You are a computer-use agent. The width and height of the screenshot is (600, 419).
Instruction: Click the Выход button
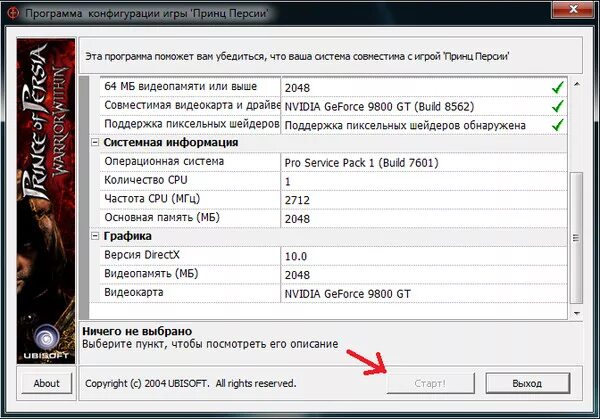tap(527, 383)
